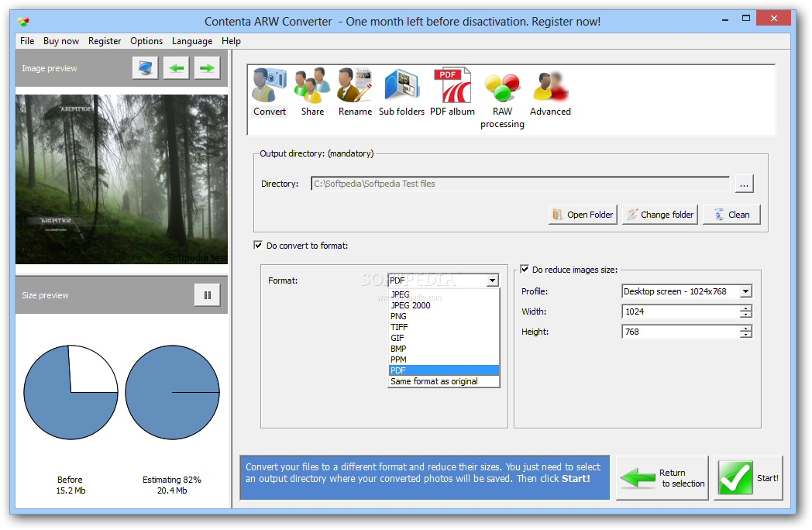Open the File menu
Screen dimensions: 812x530
(x=27, y=41)
